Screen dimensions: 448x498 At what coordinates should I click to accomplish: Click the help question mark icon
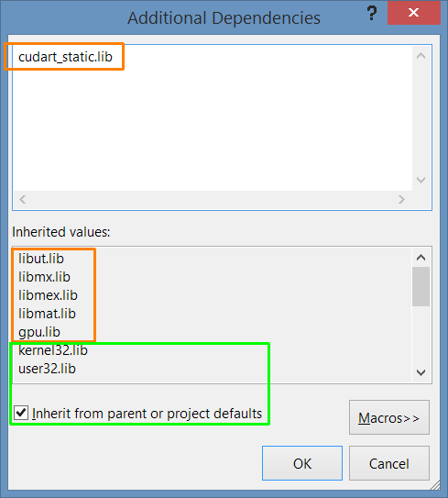[372, 14]
